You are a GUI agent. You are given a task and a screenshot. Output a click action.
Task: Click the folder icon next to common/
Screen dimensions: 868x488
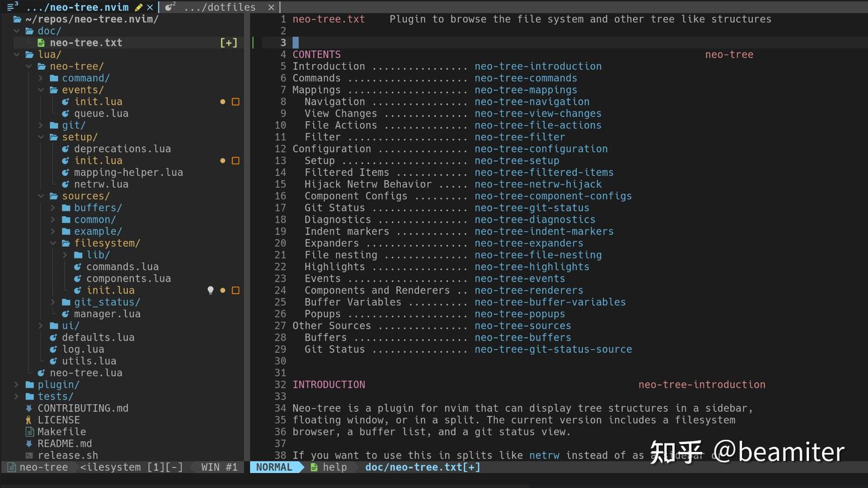(x=66, y=220)
